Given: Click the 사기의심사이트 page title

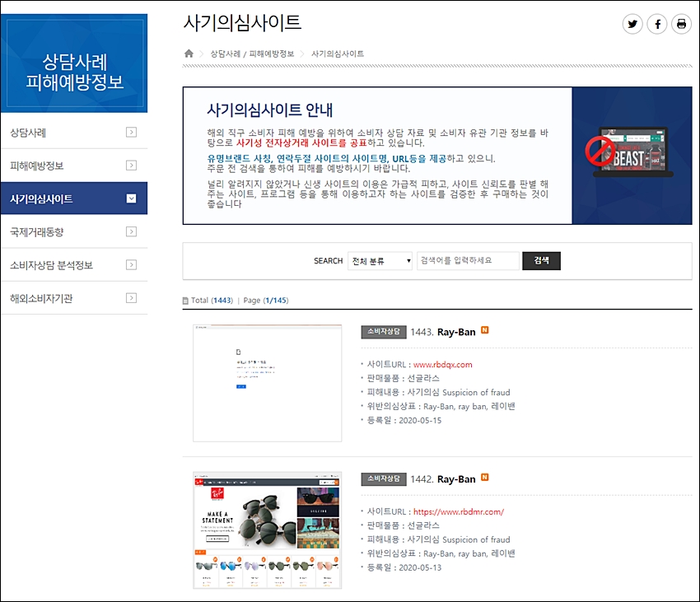Looking at the screenshot, I should (x=242, y=22).
